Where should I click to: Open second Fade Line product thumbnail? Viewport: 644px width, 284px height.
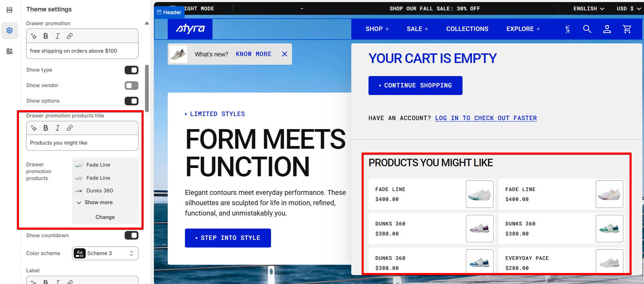click(x=610, y=194)
